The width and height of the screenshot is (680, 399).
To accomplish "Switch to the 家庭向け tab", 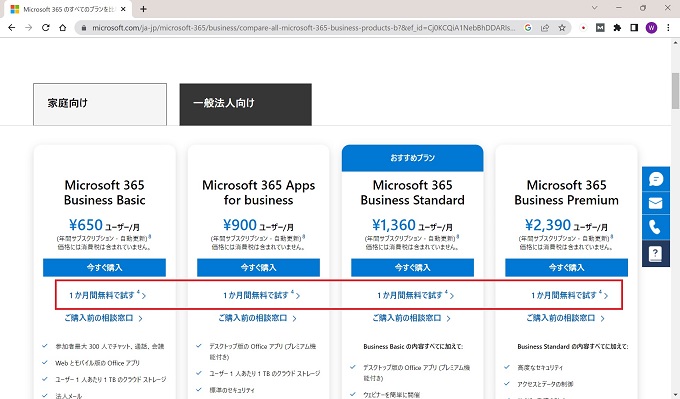I will pyautogui.click(x=100, y=104).
